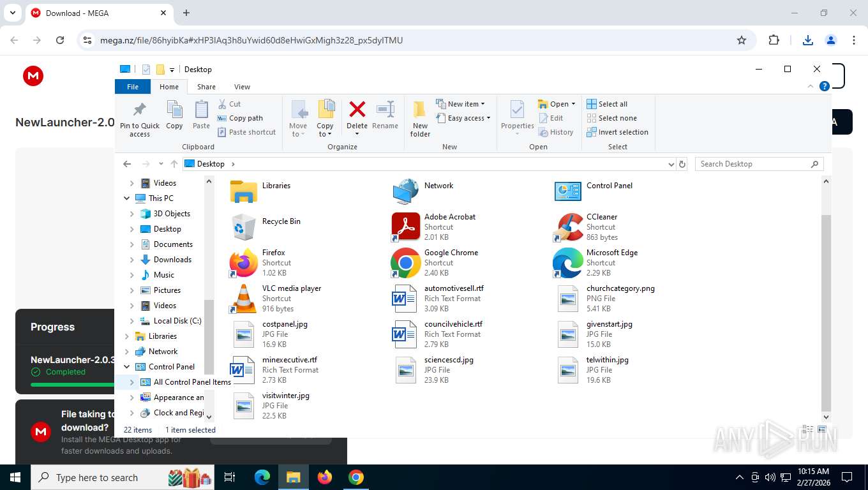Open Chrome downloads button
The height and width of the screenshot is (490, 868).
[808, 40]
